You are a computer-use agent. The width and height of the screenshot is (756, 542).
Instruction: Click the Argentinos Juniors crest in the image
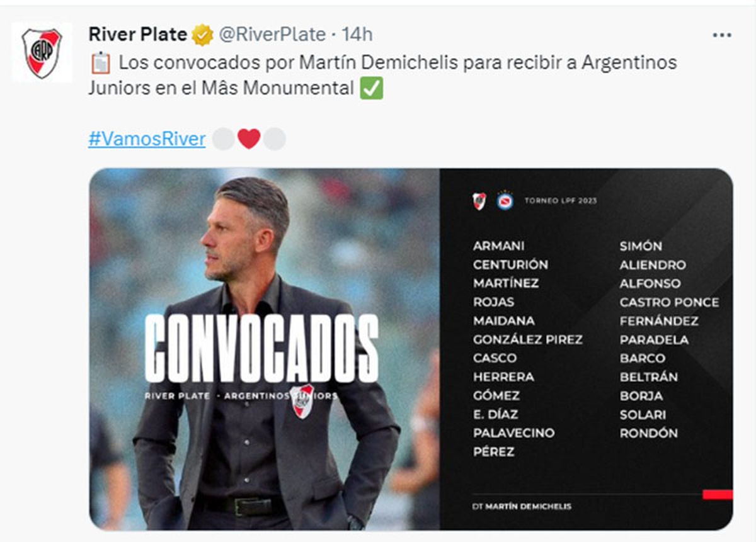505,201
